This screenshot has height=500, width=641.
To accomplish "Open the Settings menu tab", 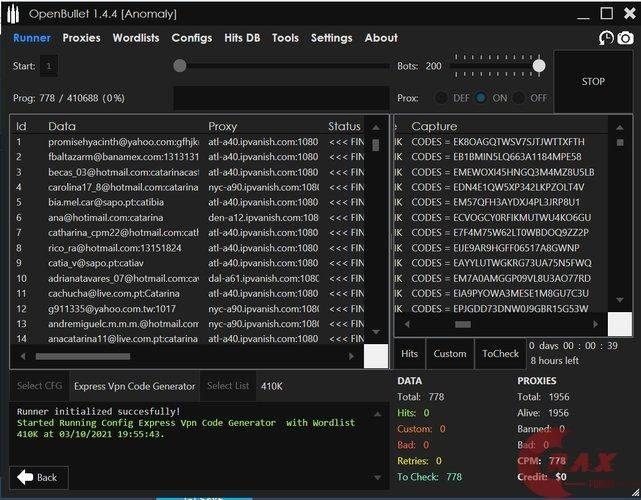I will coord(331,38).
